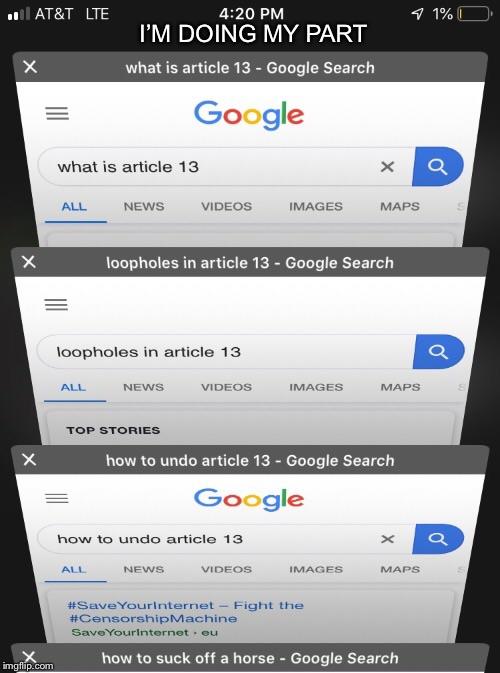Tap search magnifier next to 'what is article 13'
The height and width of the screenshot is (673, 500).
437,167
